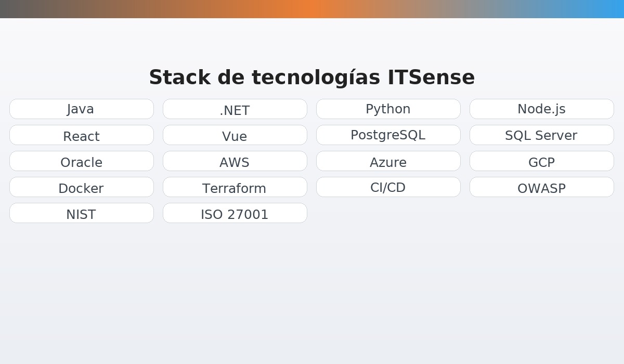Select the Java technology pill
The height and width of the screenshot is (364, 624).
[82, 109]
